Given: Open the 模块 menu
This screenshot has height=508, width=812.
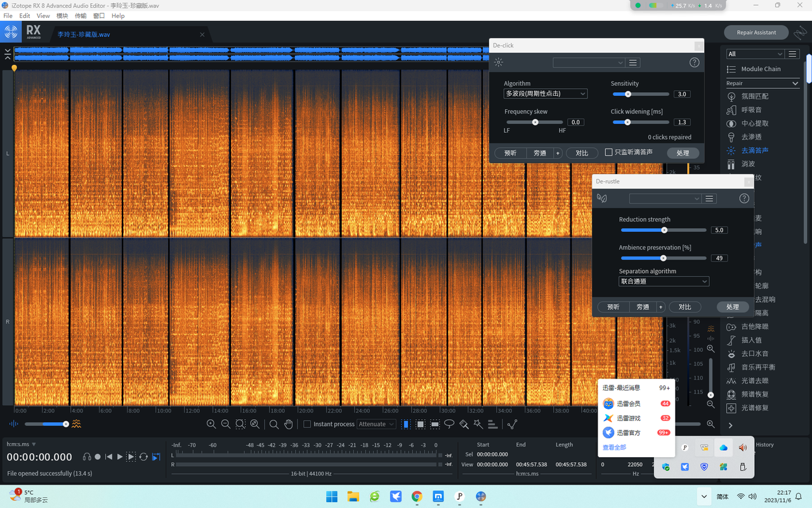Looking at the screenshot, I should [x=62, y=15].
